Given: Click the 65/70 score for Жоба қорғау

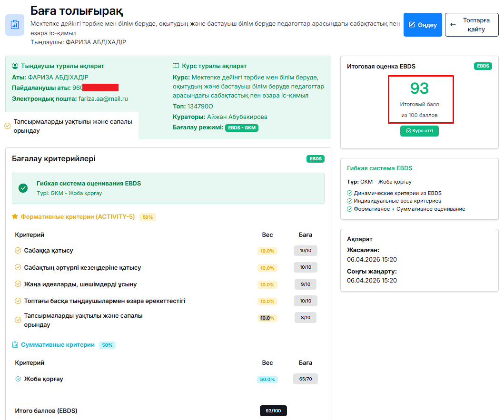Looking at the screenshot, I should (x=305, y=379).
